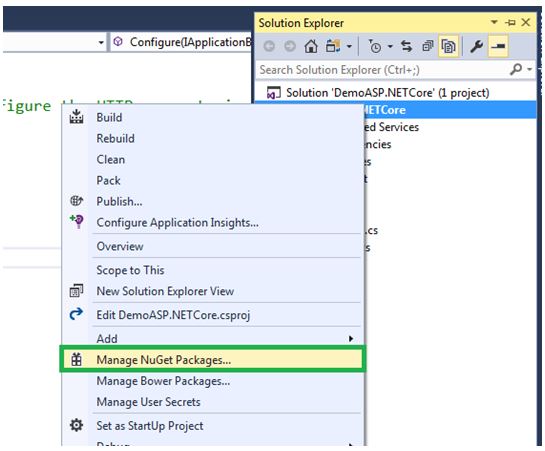Click the Sync with Active Document icon
This screenshot has width=545, height=451.
point(406,46)
